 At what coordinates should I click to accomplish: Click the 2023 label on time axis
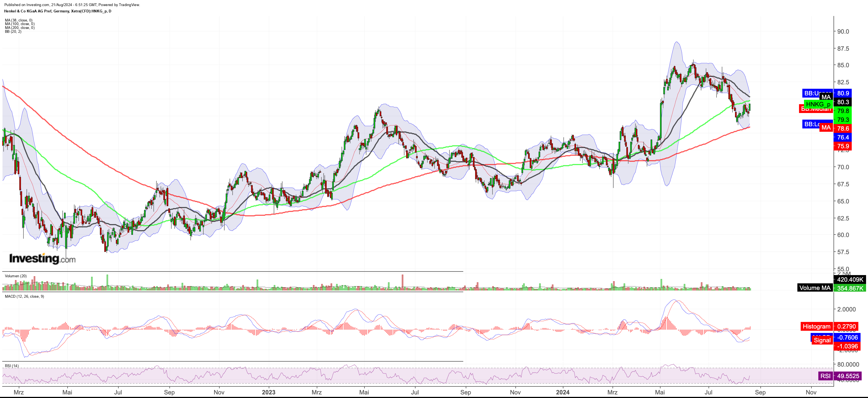(268, 392)
